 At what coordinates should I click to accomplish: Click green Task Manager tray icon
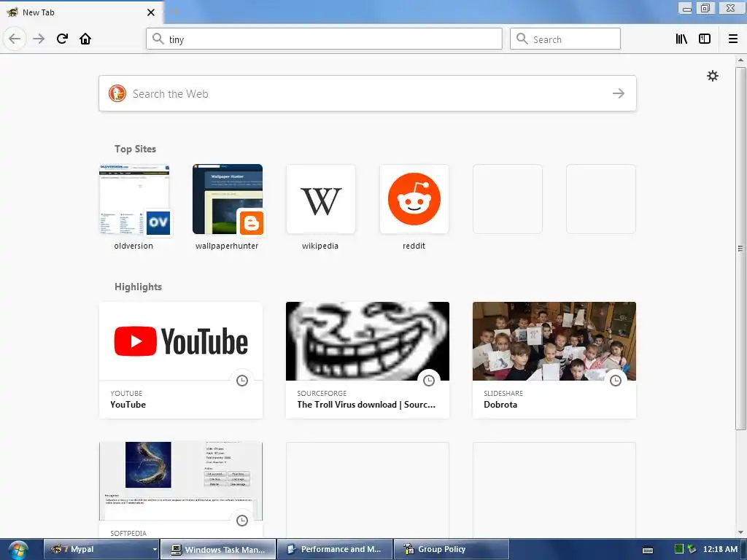tap(679, 549)
